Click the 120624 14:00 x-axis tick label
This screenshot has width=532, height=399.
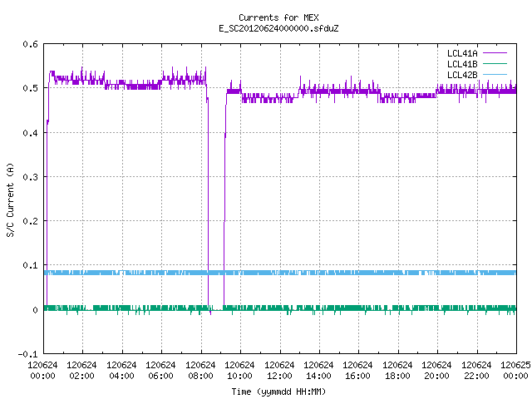coord(318,370)
